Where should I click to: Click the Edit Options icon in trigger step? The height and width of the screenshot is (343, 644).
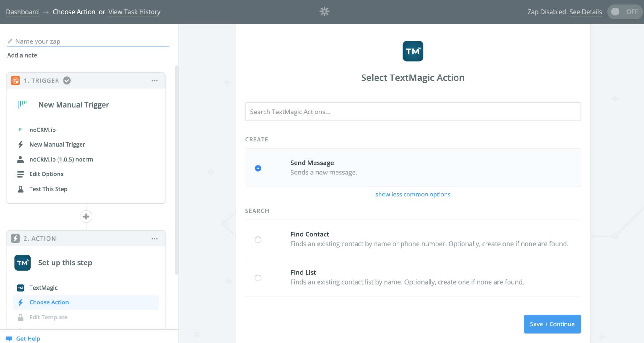(21, 174)
